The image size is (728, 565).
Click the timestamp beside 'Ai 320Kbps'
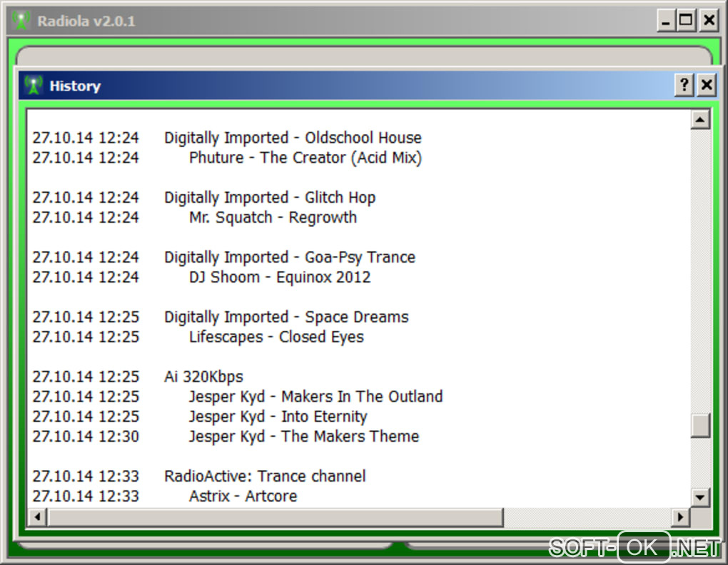[86, 377]
